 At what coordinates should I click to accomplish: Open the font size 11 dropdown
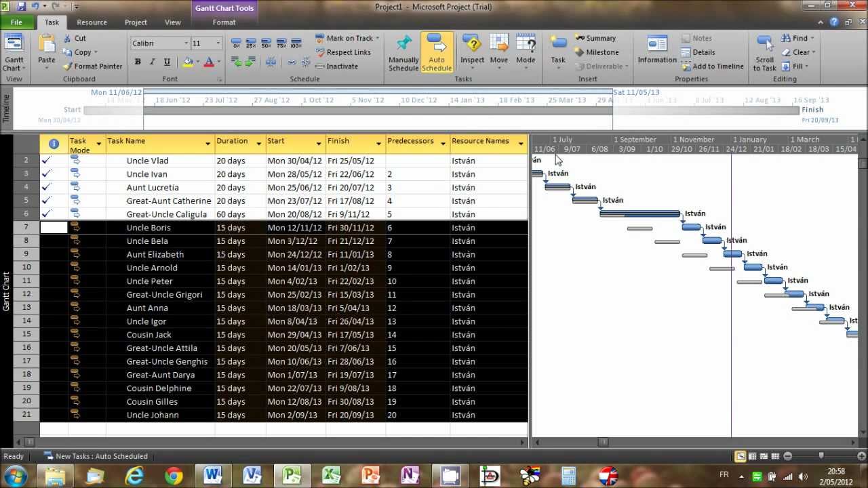218,43
